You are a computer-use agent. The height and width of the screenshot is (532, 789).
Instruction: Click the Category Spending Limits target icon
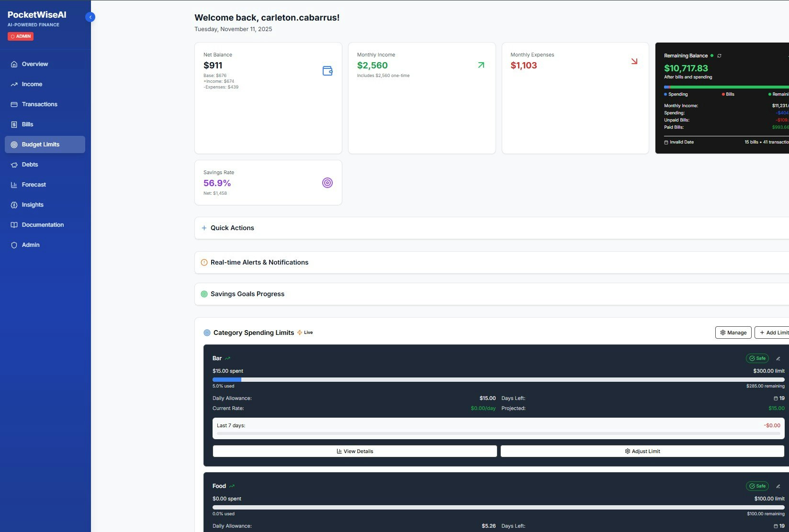pos(207,332)
